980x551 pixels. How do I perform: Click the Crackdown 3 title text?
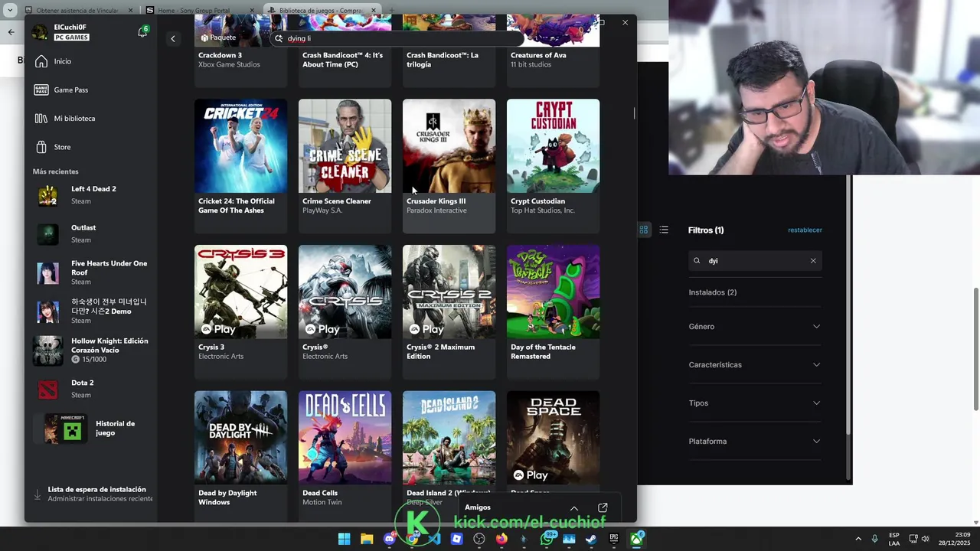(220, 55)
